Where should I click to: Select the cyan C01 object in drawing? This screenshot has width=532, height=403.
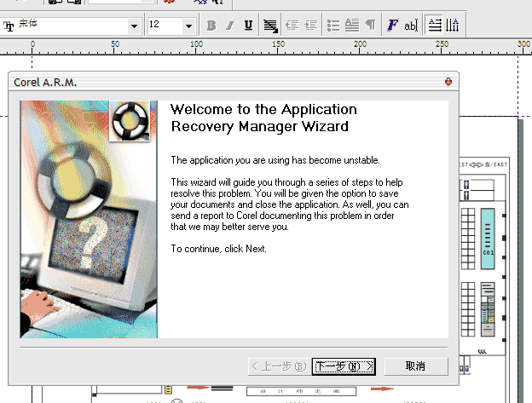(488, 239)
